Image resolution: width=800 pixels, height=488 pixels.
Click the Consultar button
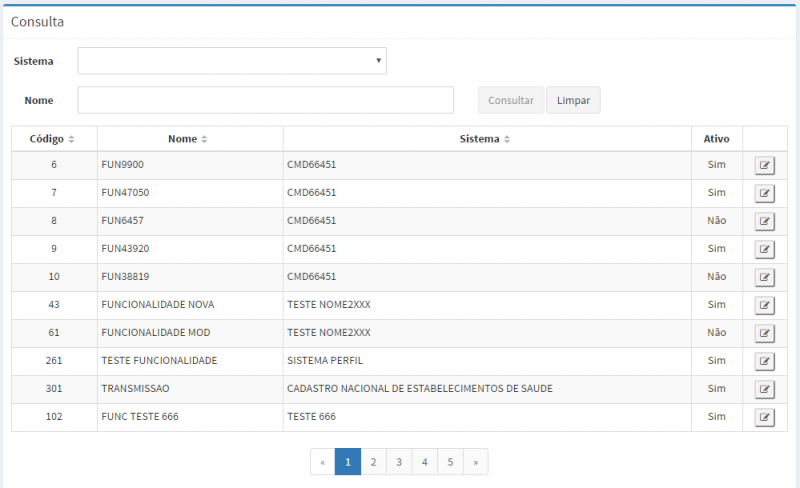(x=511, y=101)
